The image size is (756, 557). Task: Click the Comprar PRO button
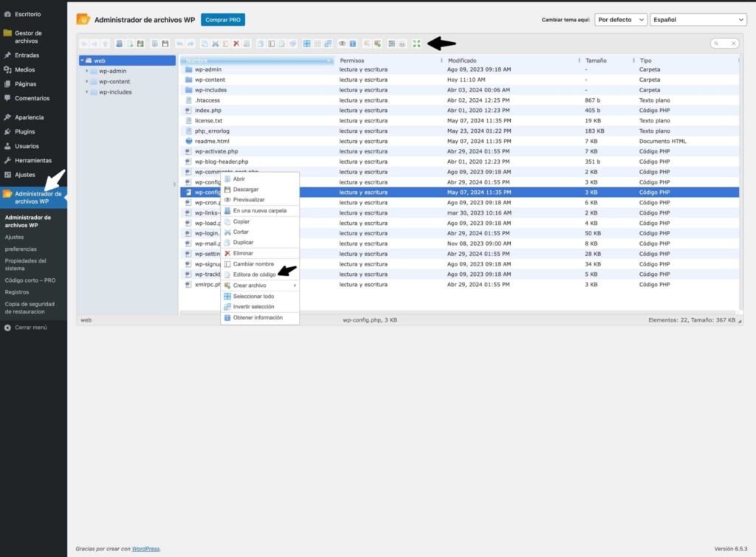(223, 20)
